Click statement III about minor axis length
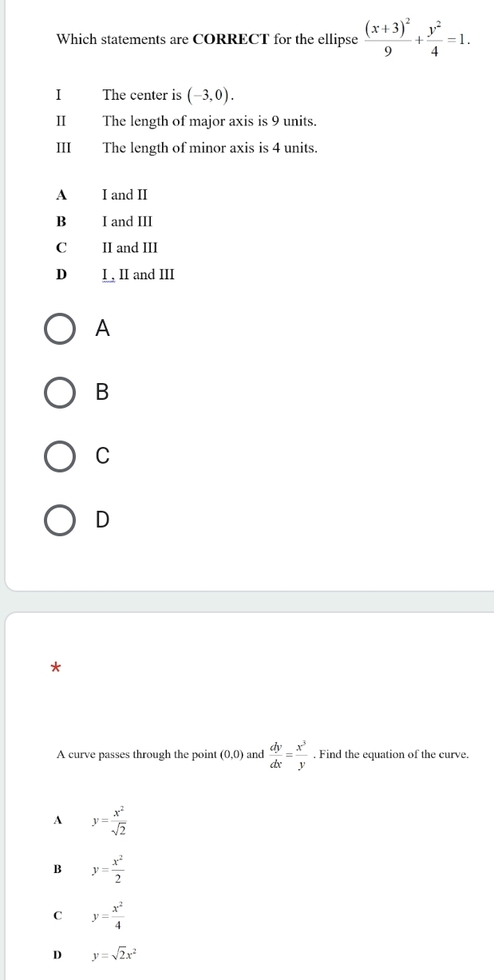The width and height of the screenshot is (494, 980). coord(210,148)
